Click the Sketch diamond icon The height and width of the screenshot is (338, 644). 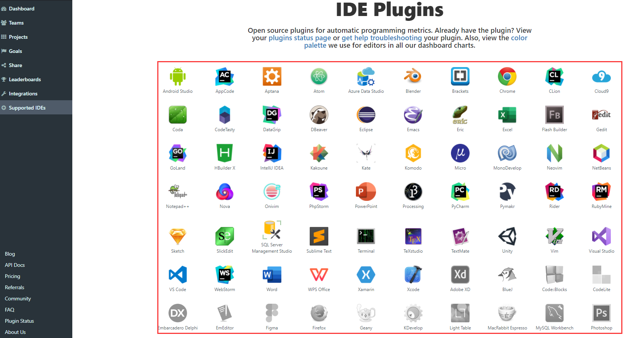178,236
